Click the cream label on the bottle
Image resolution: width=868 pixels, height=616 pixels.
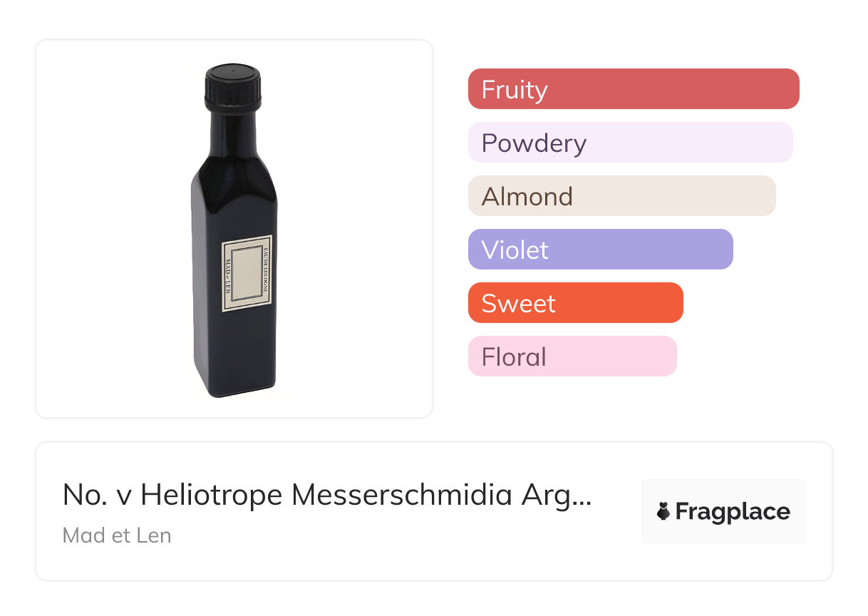tap(247, 274)
